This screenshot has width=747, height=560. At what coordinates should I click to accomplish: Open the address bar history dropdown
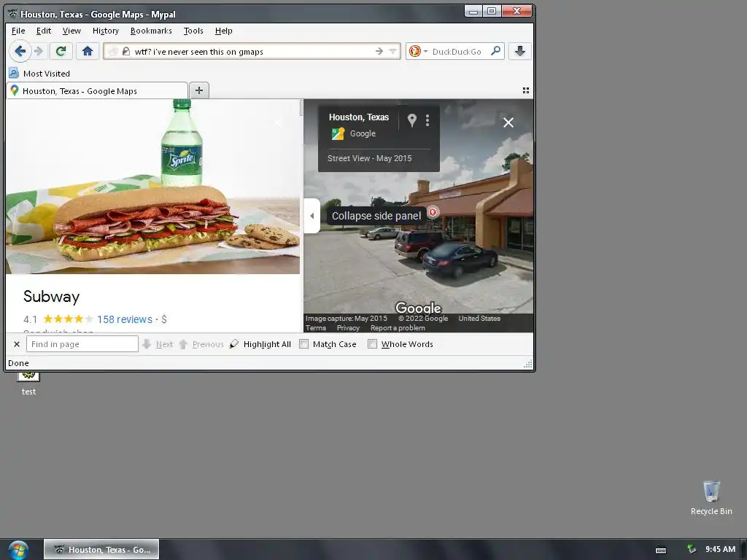pyautogui.click(x=392, y=52)
